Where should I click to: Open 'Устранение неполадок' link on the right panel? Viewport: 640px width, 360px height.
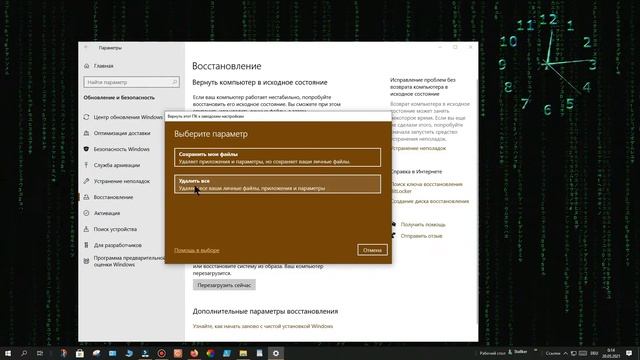point(418,148)
